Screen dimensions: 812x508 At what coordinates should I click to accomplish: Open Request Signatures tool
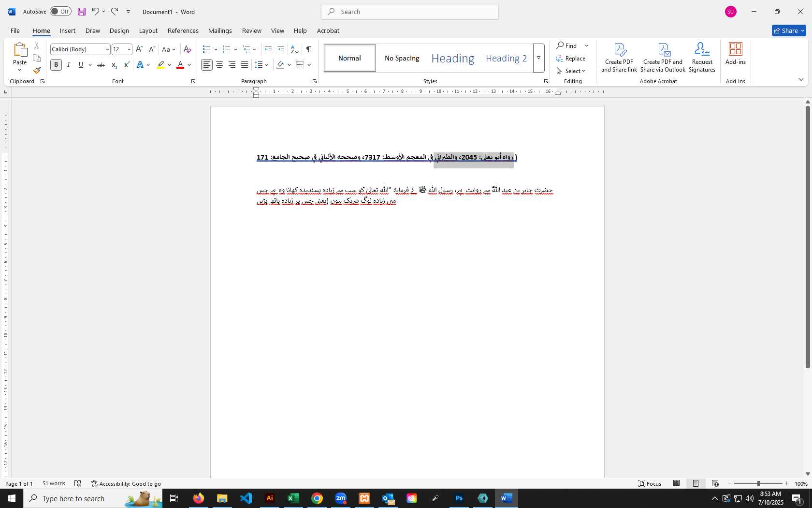coord(702,58)
